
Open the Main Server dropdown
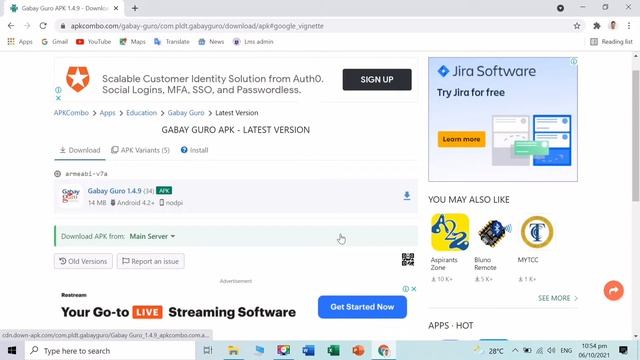click(x=152, y=236)
